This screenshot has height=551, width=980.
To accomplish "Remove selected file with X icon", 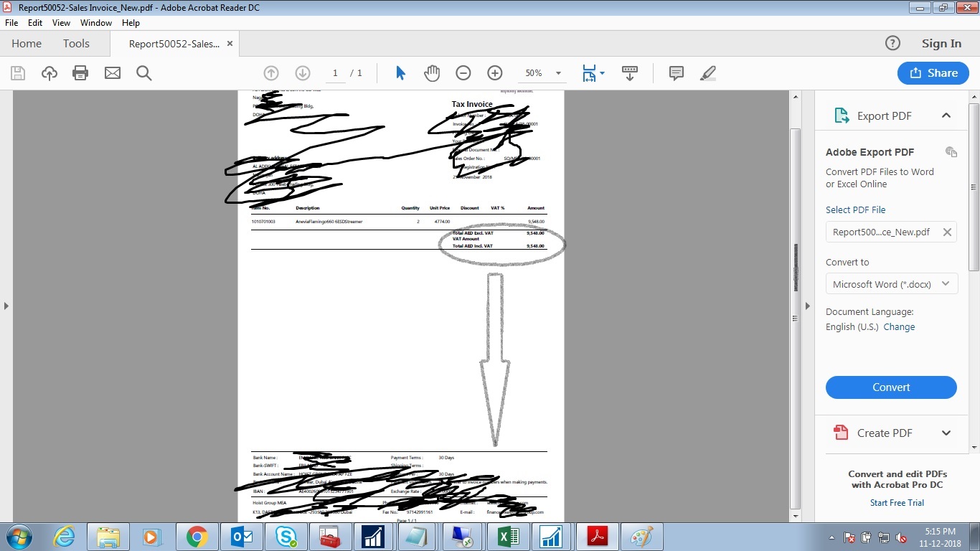I will point(947,232).
